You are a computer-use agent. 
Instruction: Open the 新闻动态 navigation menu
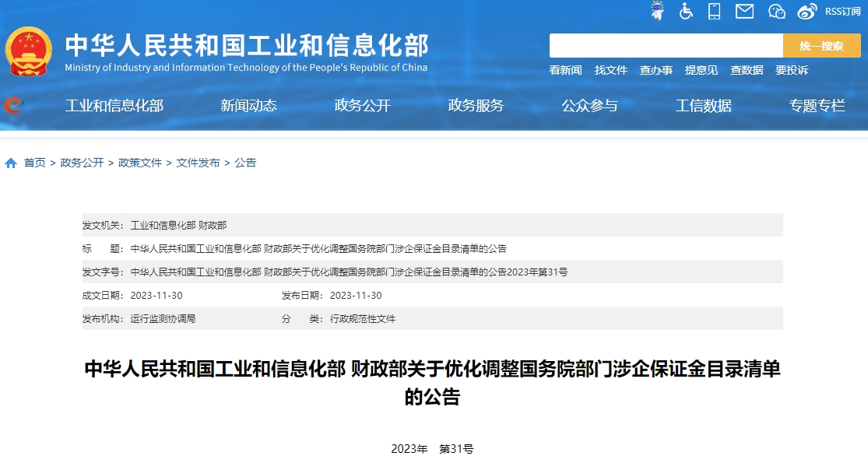[250, 105]
